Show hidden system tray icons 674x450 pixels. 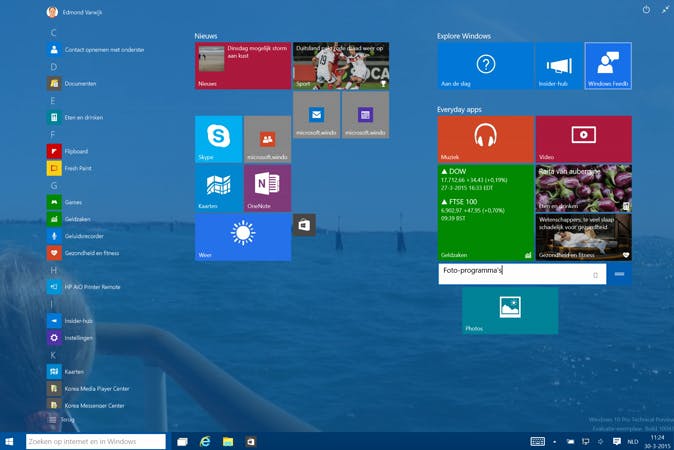tap(557, 441)
